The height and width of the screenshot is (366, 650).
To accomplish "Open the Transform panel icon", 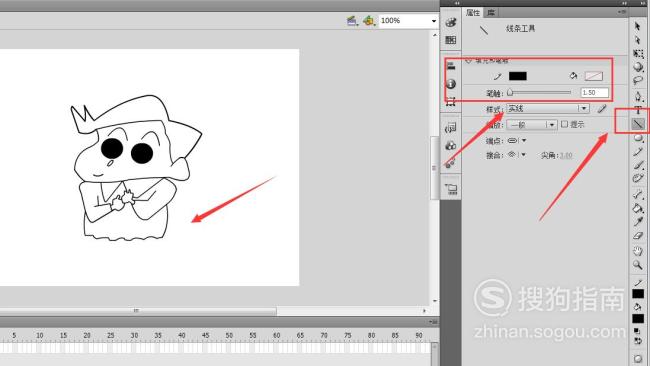I will pyautogui.click(x=451, y=102).
